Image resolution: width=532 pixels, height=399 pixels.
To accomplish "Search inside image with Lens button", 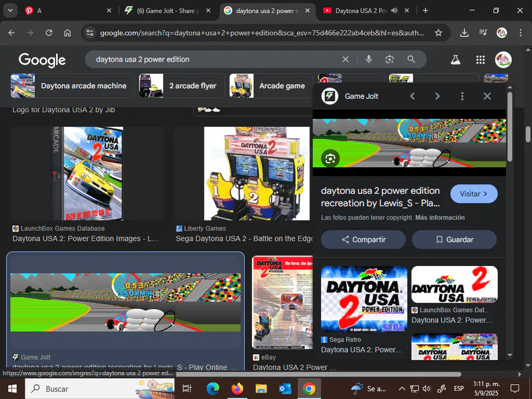I will coord(330,158).
